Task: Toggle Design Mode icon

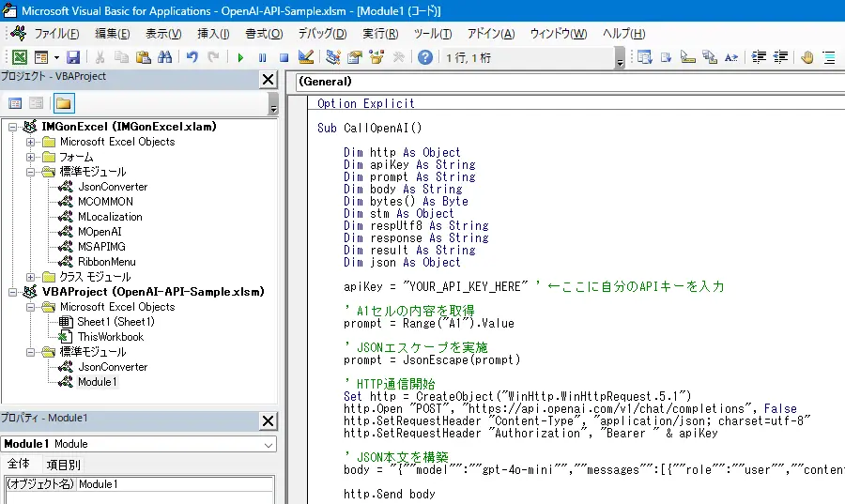Action: 304,57
